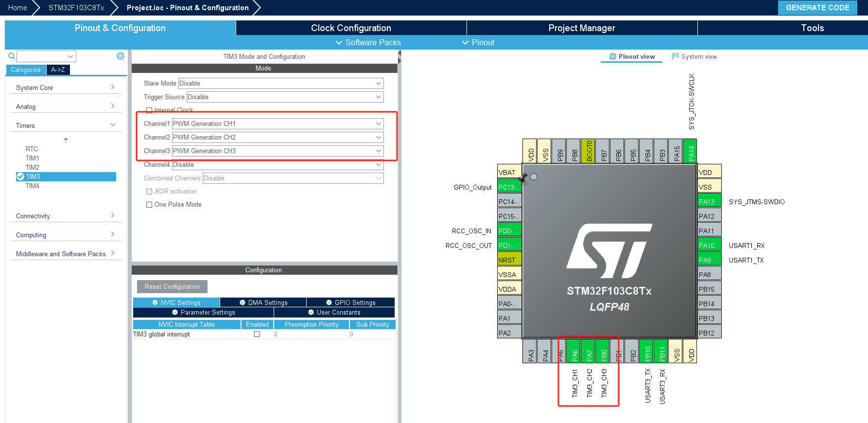Click the STM32F103C8Tx breadcrumb
The image size is (868, 423).
pyautogui.click(x=76, y=8)
